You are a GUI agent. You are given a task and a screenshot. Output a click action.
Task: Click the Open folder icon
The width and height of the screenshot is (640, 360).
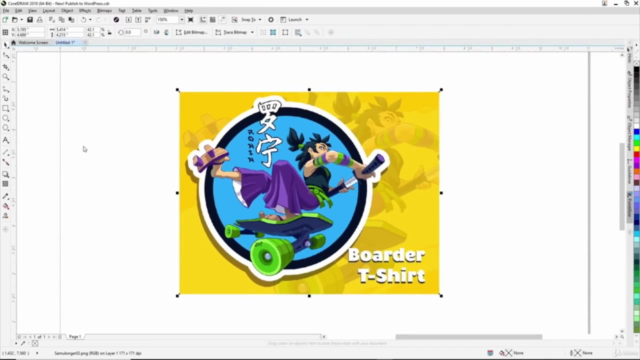[x=15, y=20]
